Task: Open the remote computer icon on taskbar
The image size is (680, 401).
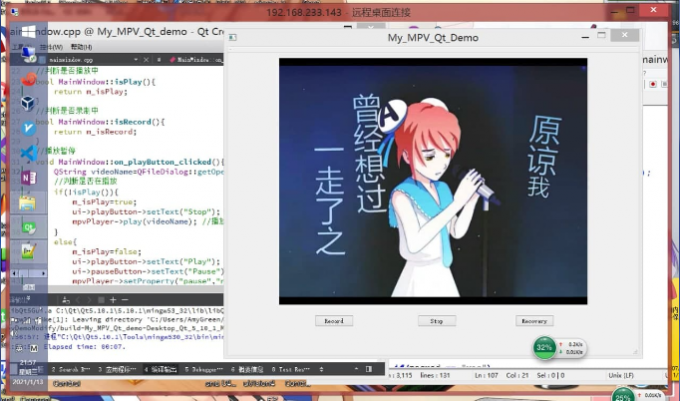Action: pyautogui.click(x=29, y=54)
